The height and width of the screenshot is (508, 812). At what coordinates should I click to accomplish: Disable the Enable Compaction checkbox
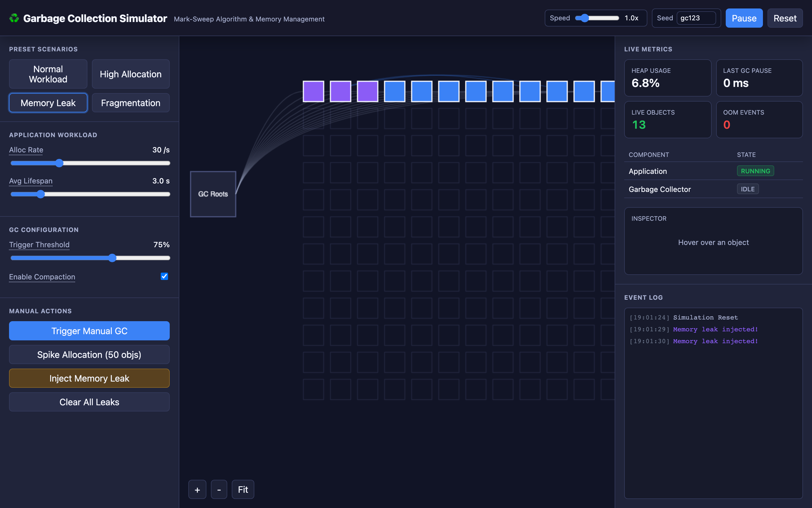point(164,277)
